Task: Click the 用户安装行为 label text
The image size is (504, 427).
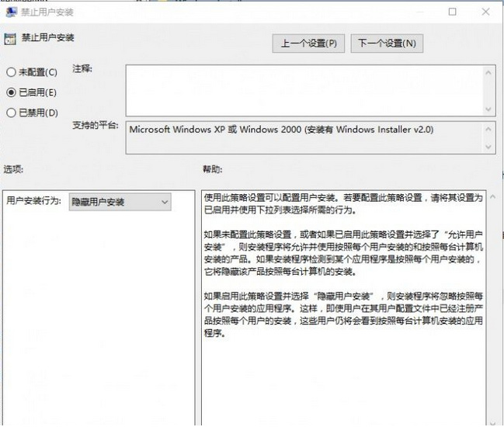Action: [33, 201]
